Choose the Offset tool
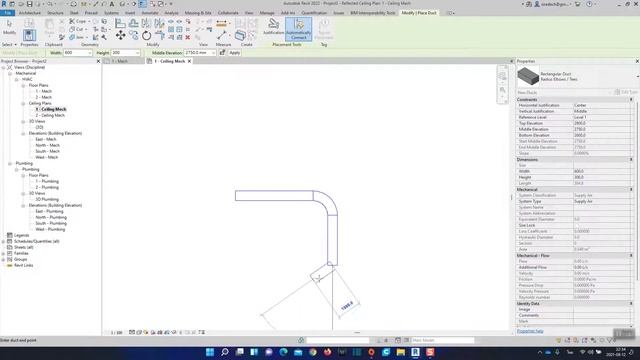The width and height of the screenshot is (640, 360). tap(133, 23)
